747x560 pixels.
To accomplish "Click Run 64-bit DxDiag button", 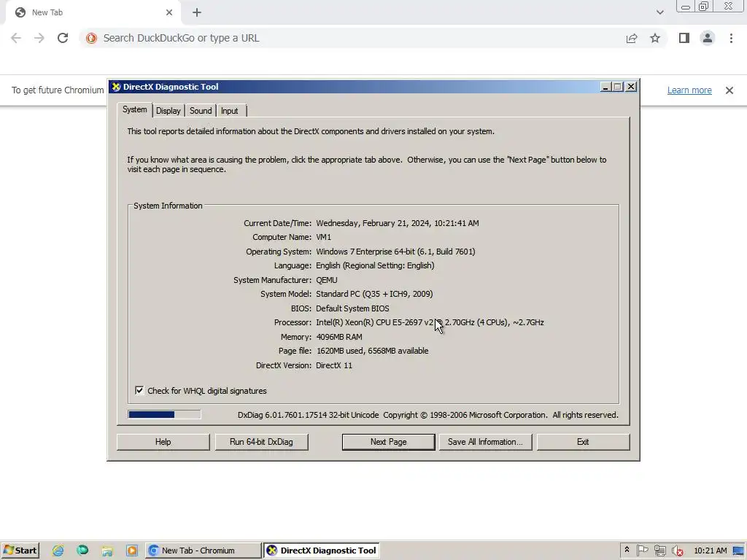I will click(261, 442).
